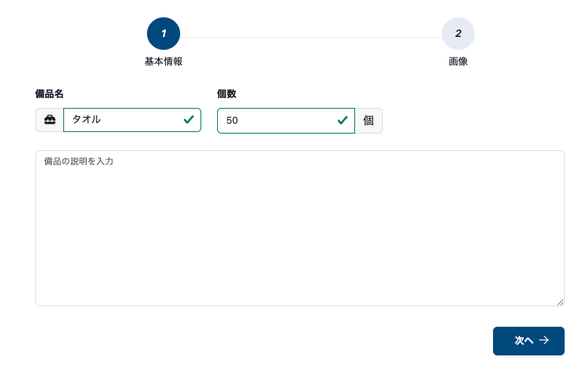This screenshot has width=588, height=369.
Task: Click the 基本情報 step label
Action: click(x=164, y=62)
